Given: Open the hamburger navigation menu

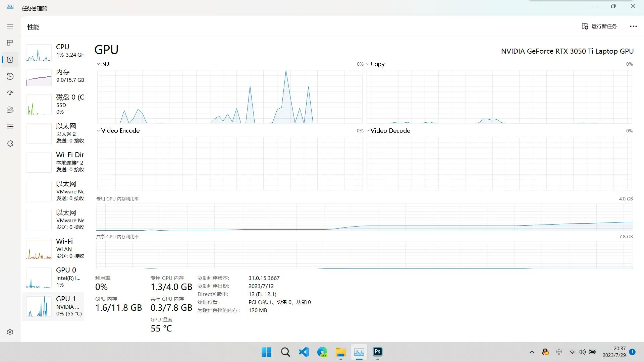Looking at the screenshot, I should point(10,26).
